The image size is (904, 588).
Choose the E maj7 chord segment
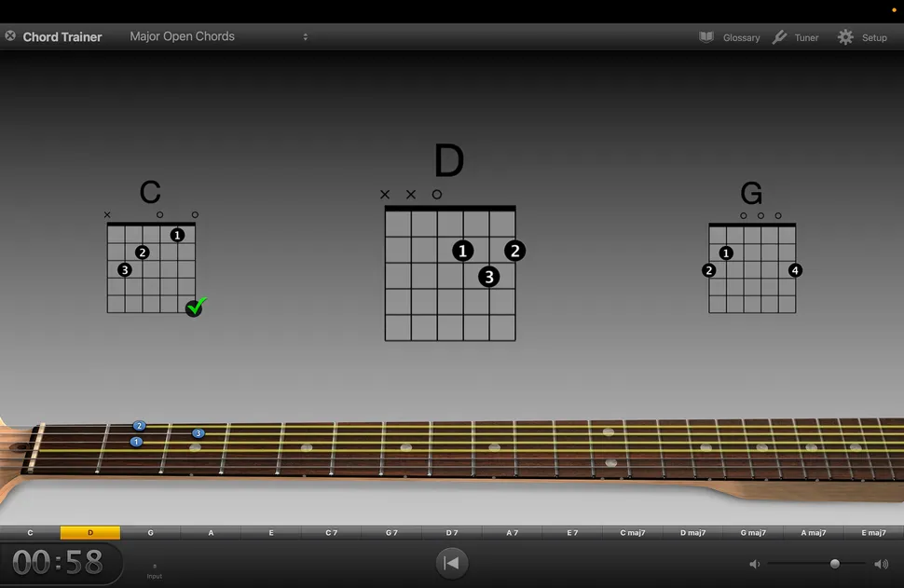coord(873,533)
